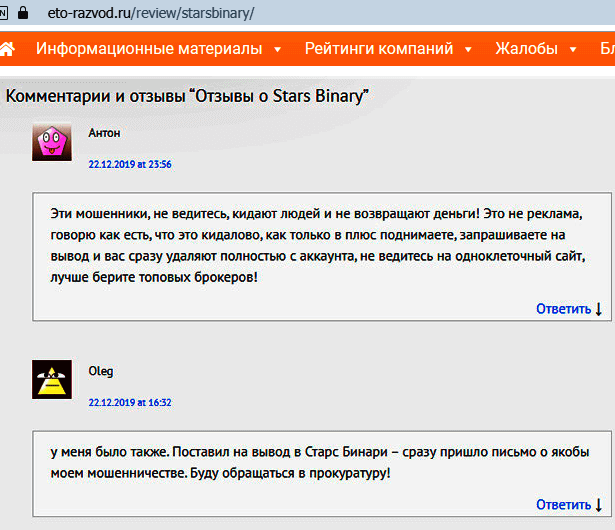
Task: Click the username Антон
Action: click(105, 132)
